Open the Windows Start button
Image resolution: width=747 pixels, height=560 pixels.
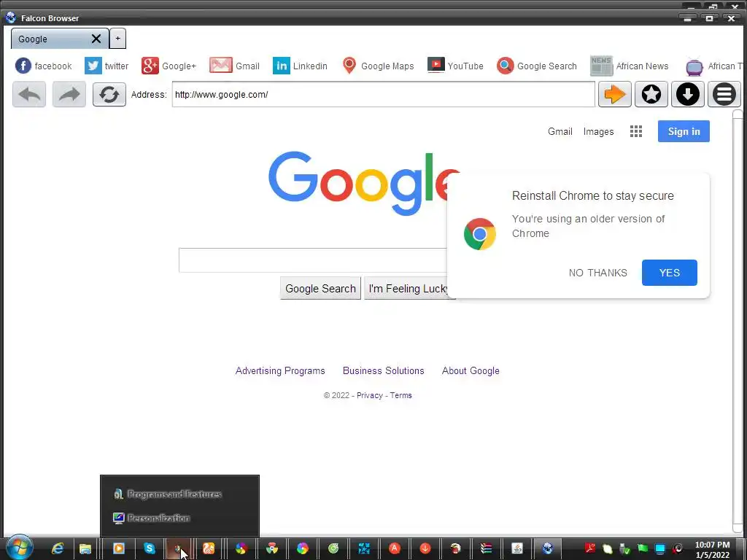coord(20,548)
